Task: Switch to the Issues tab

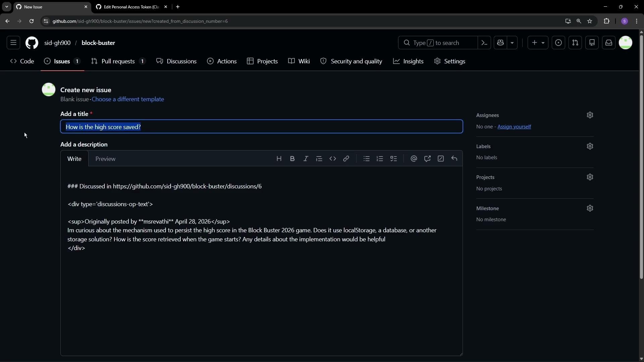Action: tap(62, 61)
